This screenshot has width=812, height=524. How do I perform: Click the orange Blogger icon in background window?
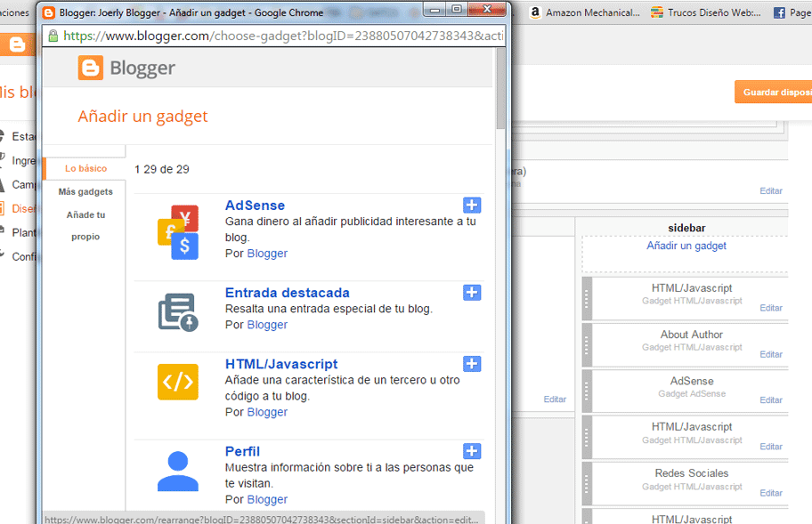17,45
